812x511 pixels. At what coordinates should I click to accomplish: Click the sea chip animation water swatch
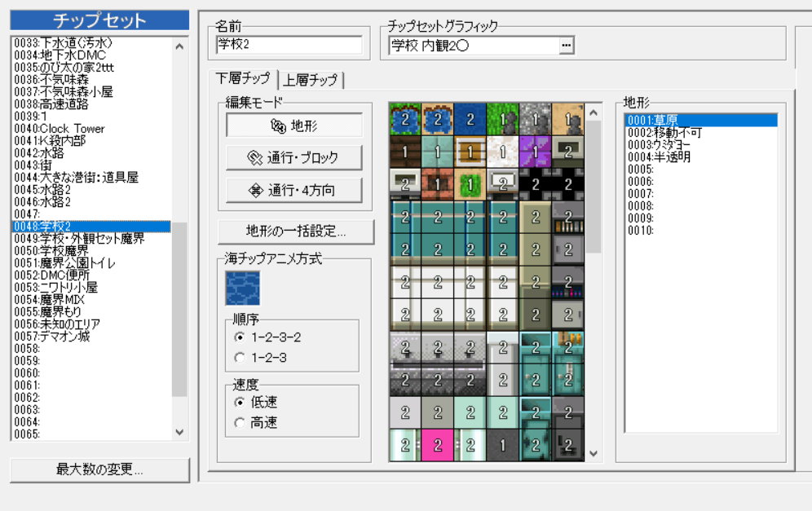pyautogui.click(x=241, y=287)
